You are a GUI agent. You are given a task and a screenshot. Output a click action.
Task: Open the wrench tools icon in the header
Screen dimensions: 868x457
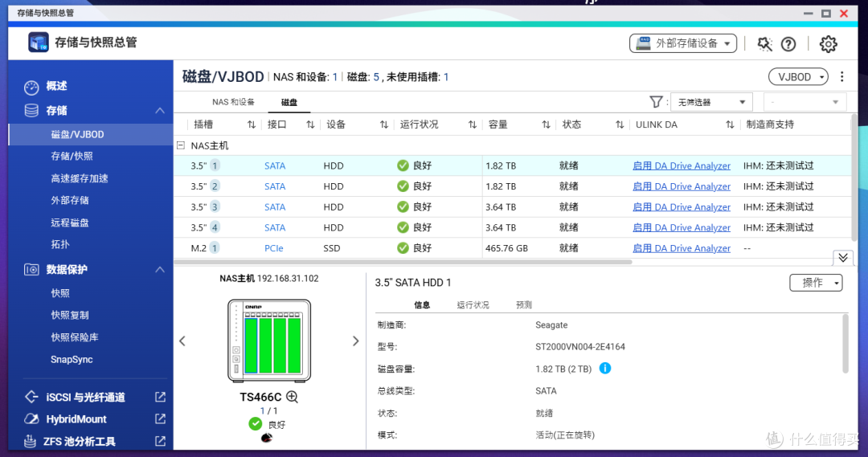pyautogui.click(x=764, y=43)
